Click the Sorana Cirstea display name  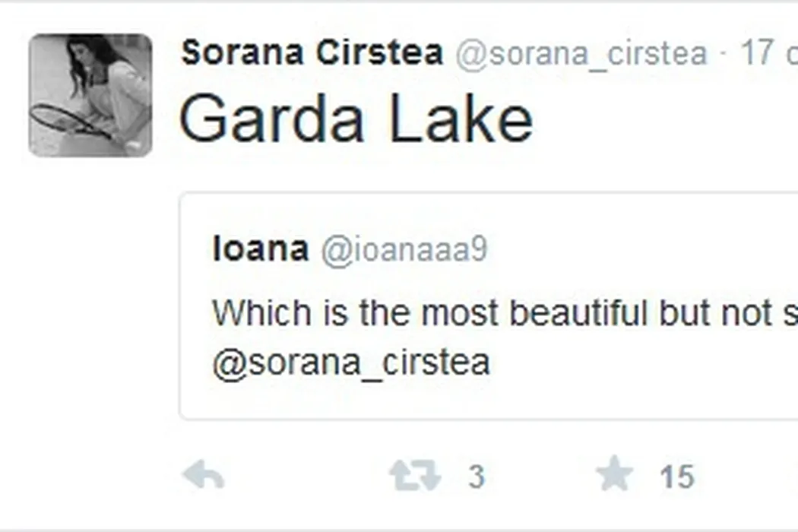click(x=312, y=52)
